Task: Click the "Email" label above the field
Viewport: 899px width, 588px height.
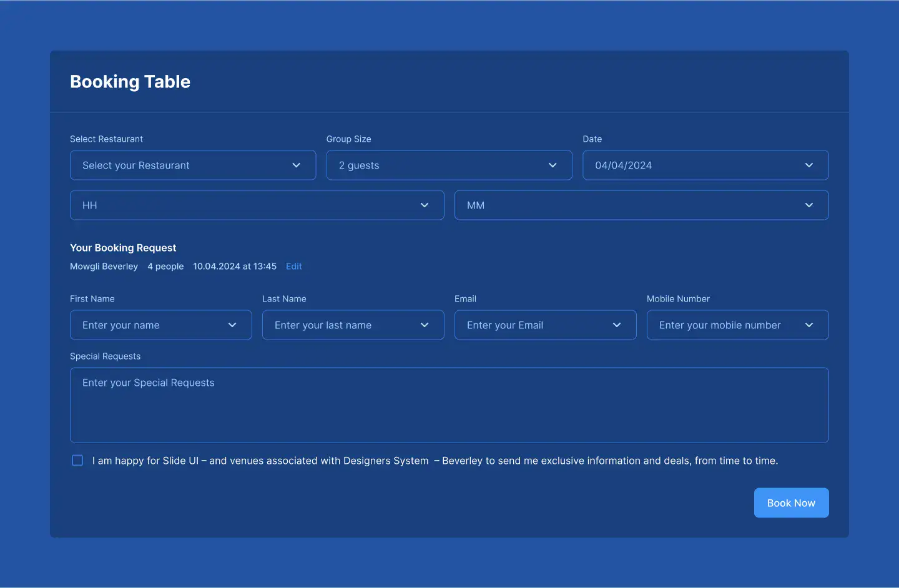Action: tap(465, 299)
